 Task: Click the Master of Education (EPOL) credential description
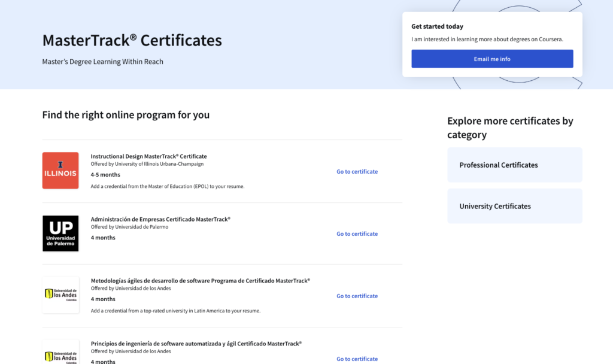point(168,187)
